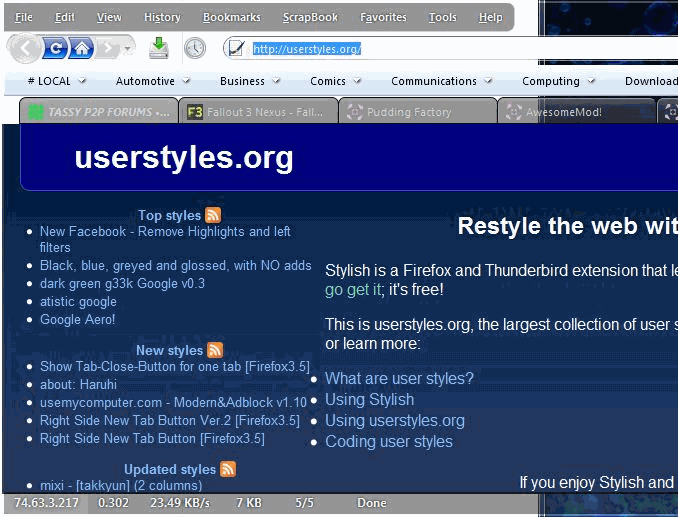This screenshot has height=517, width=678.
Task: Open the 'Coding user styles' link
Action: (389, 442)
